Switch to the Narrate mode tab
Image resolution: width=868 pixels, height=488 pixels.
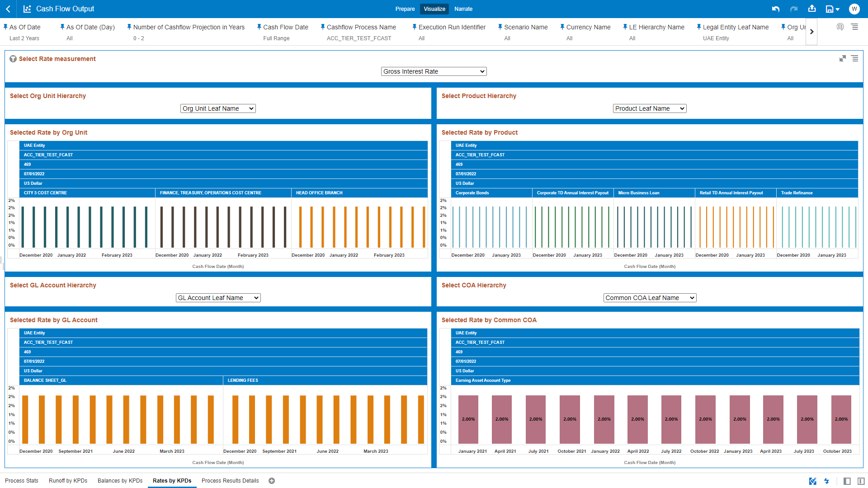(x=463, y=9)
